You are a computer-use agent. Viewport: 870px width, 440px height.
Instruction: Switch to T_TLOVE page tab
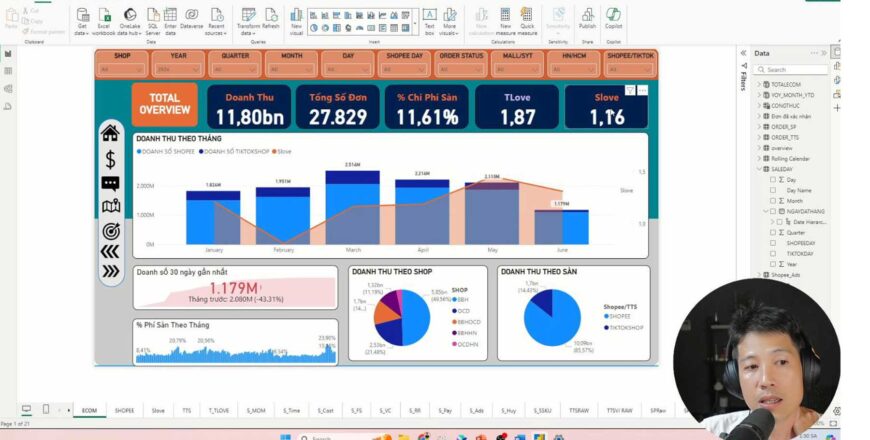click(x=219, y=411)
